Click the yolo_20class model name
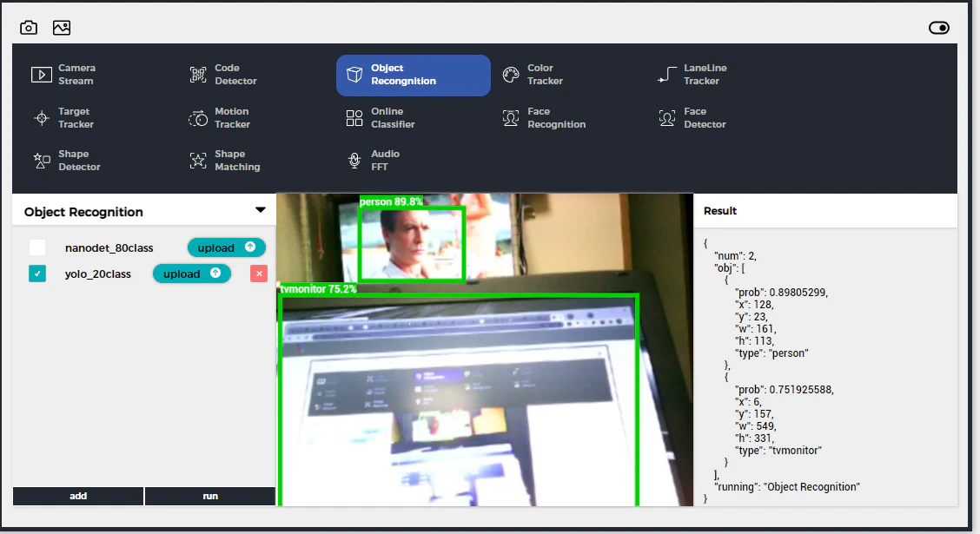The width and height of the screenshot is (980, 534). 98,274
